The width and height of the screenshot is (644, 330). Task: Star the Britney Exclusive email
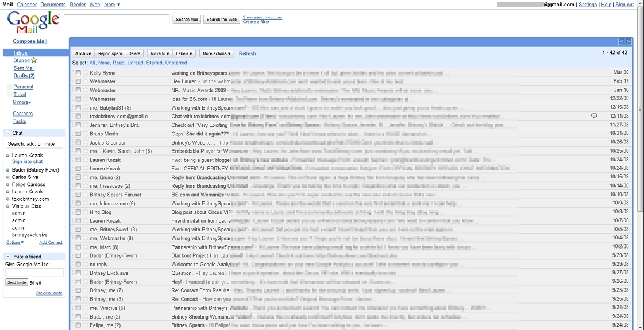[x=86, y=273]
